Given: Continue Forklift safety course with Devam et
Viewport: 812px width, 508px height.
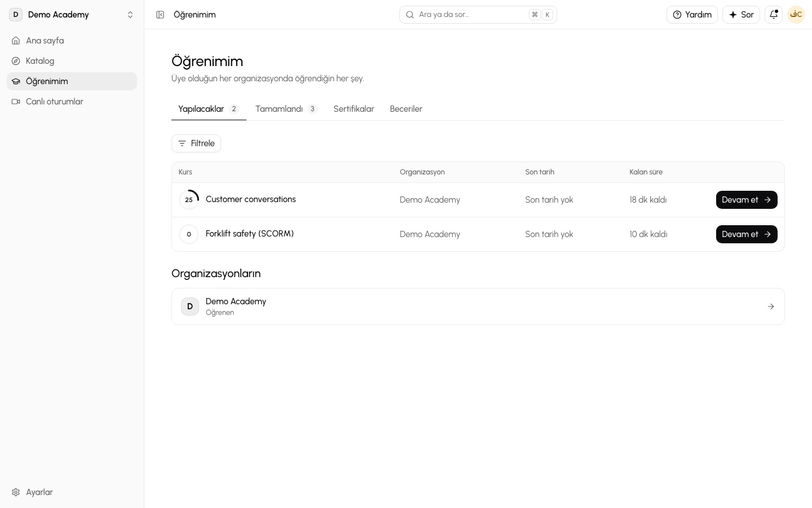Looking at the screenshot, I should pyautogui.click(x=747, y=234).
